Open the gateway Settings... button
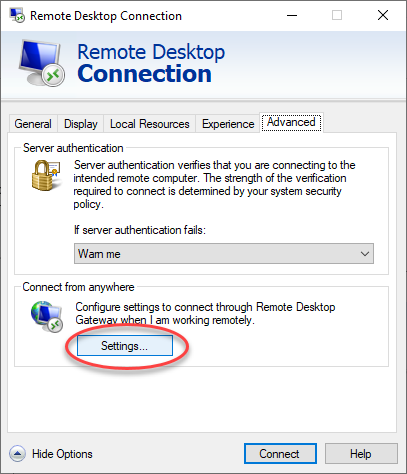This screenshot has width=407, height=474. pos(125,346)
